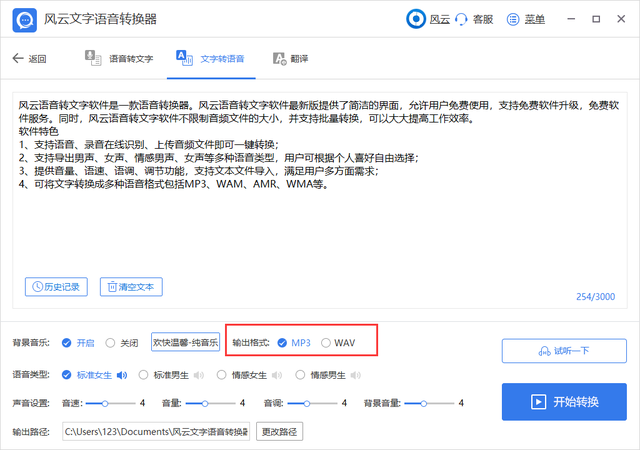Image resolution: width=640 pixels, height=450 pixels.
Task: Click the 更改路径 change path button
Action: [279, 432]
